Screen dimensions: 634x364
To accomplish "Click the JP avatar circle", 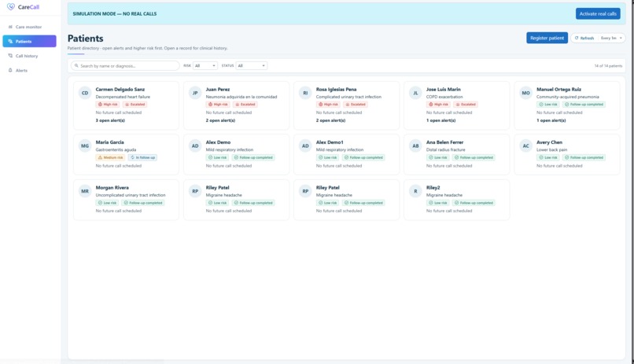I will tap(195, 93).
